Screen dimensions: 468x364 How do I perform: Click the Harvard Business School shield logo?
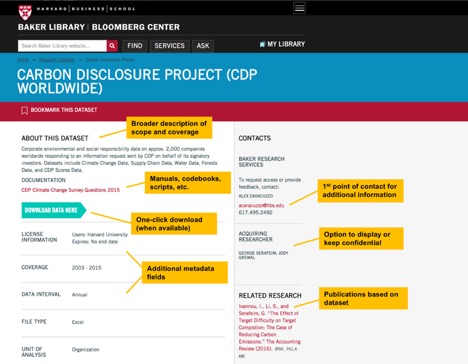25,12
